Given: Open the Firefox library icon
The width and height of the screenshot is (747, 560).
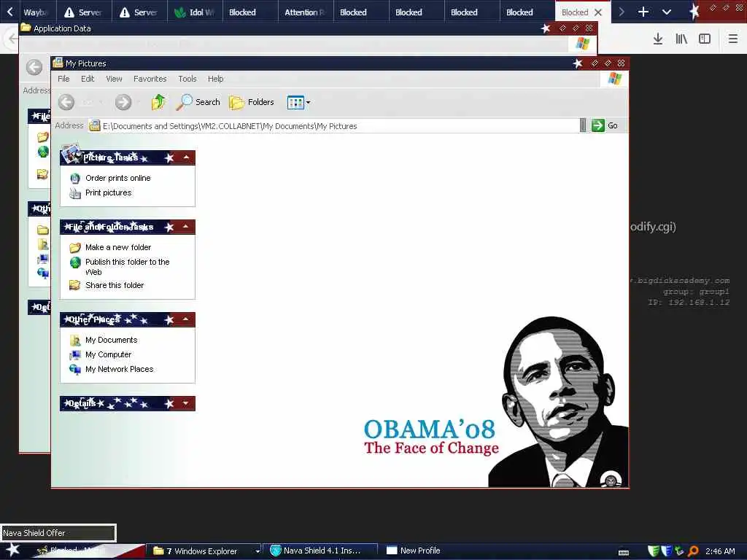Looking at the screenshot, I should tap(681, 39).
